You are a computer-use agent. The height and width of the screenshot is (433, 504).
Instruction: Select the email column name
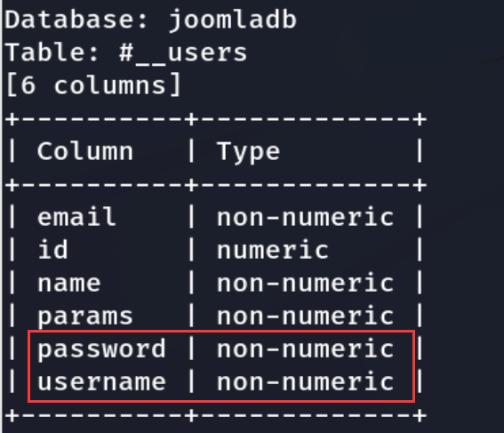coord(76,217)
